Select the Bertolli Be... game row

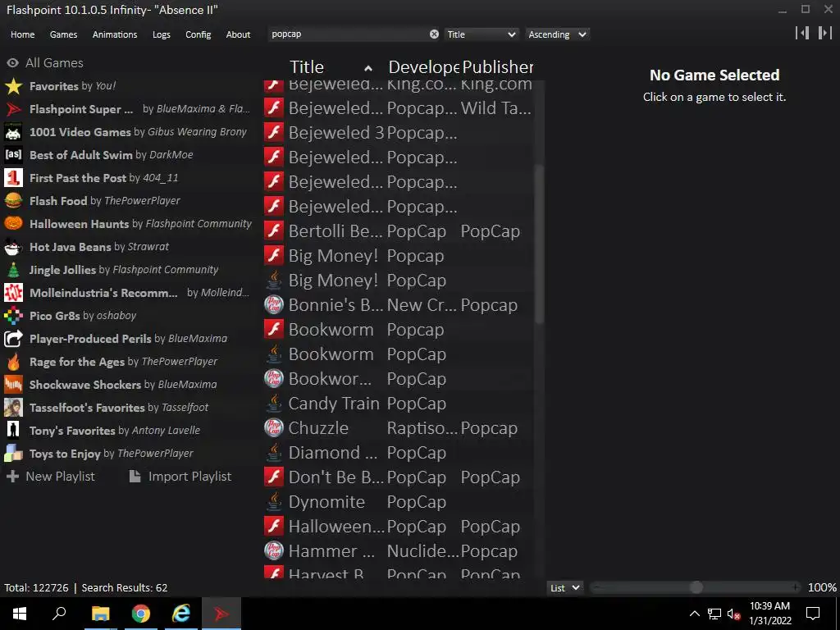(399, 231)
